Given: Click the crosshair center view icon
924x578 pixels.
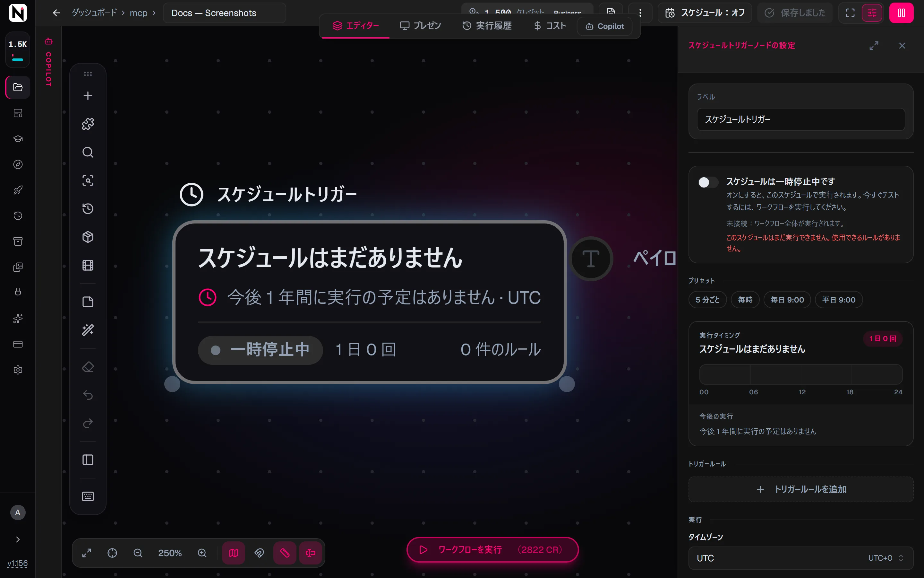Looking at the screenshot, I should pos(112,553).
